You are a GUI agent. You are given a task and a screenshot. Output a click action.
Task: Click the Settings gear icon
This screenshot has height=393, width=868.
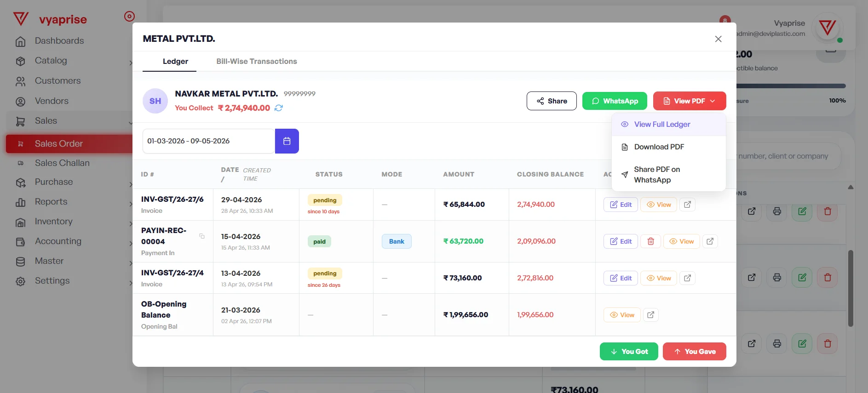21,281
